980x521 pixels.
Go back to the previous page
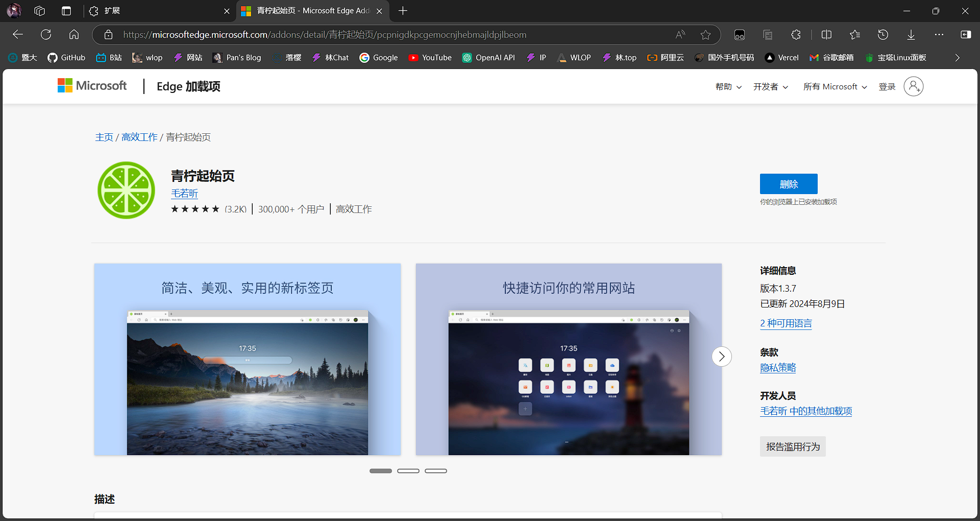(x=18, y=35)
